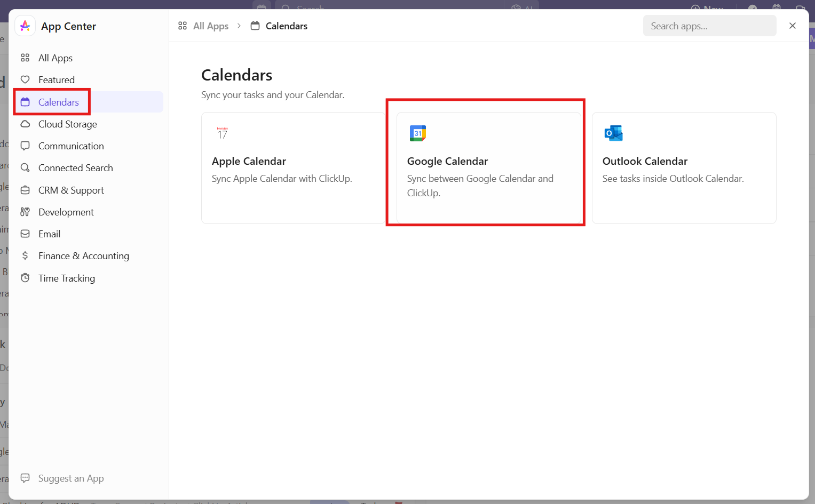Click the ClickUp App Center logo icon

click(25, 26)
